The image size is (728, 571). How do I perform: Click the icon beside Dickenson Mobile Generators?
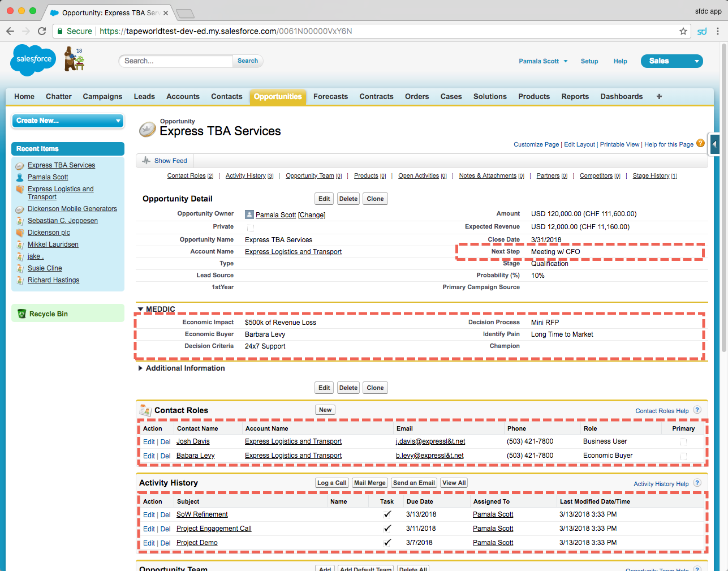[20, 209]
